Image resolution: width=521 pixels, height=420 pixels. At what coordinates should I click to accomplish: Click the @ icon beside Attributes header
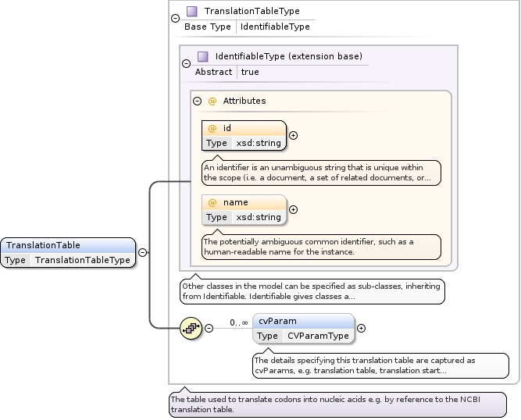pyautogui.click(x=212, y=101)
